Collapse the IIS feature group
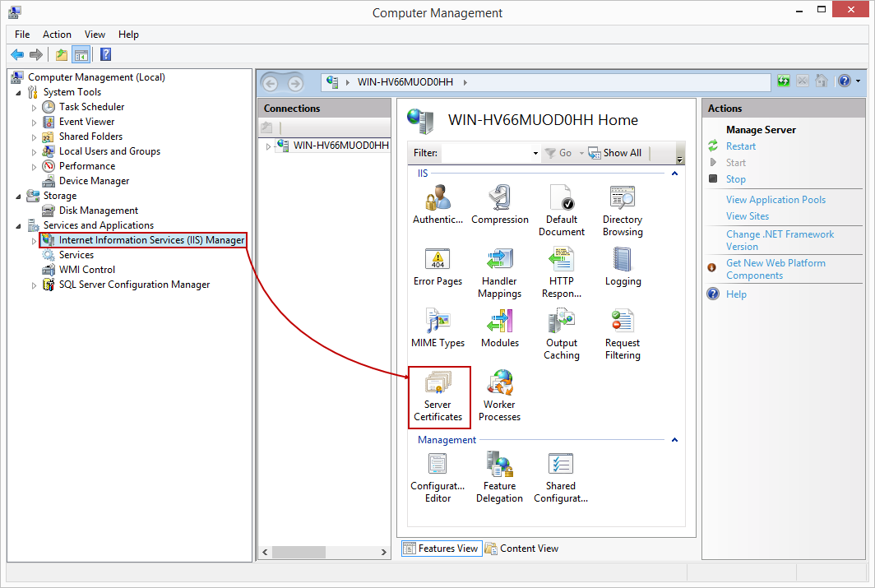875x588 pixels. point(674,174)
